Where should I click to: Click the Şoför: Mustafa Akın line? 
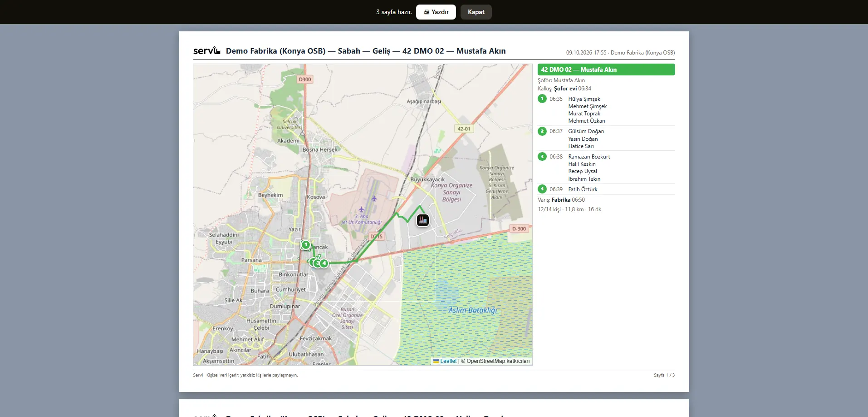(561, 80)
